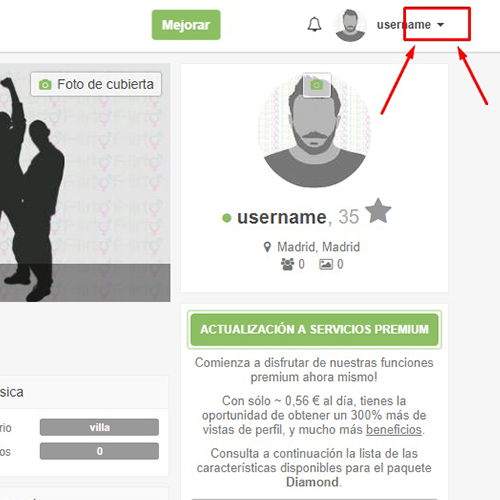Expand the username dropdown arrow
500x500 pixels.
[x=440, y=25]
